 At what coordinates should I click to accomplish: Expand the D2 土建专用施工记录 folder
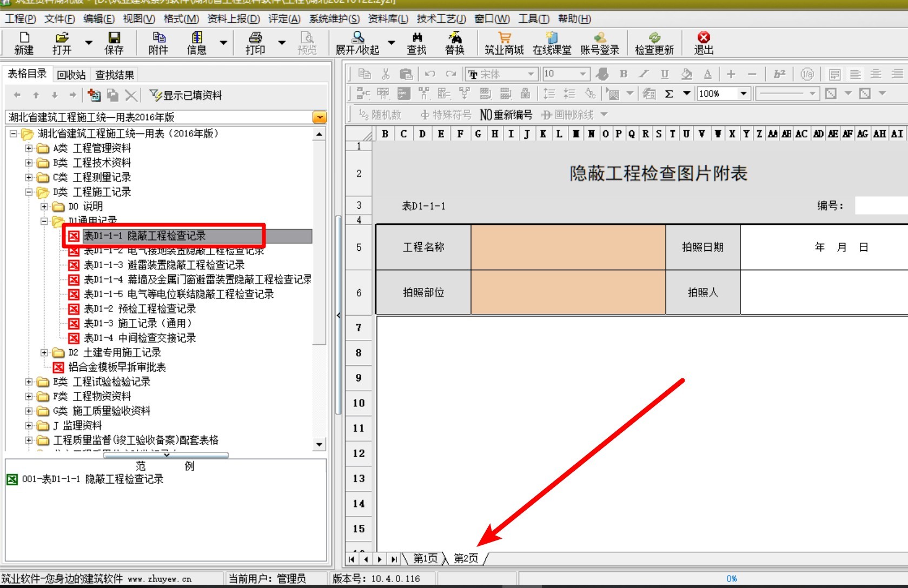click(x=44, y=352)
